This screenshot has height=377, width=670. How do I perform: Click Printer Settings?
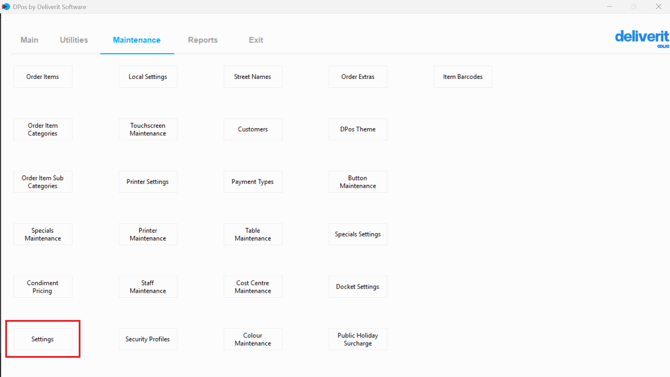coord(148,182)
